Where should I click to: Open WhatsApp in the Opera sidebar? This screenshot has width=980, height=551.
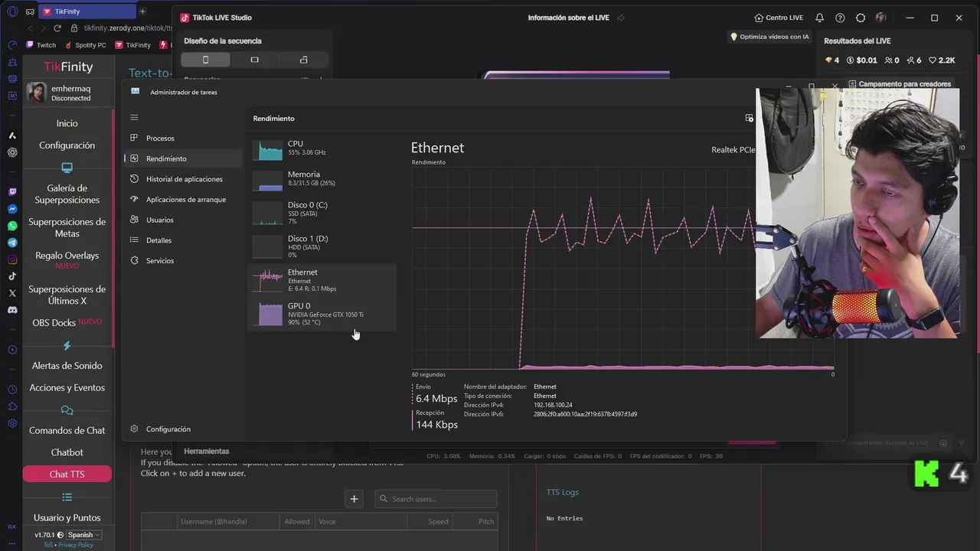pos(12,226)
